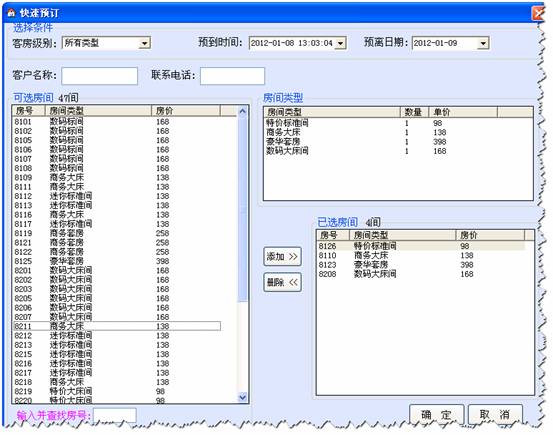Screen dimensions: 553x435
Task: Click the 删除 << remove room button
Action: 282,282
